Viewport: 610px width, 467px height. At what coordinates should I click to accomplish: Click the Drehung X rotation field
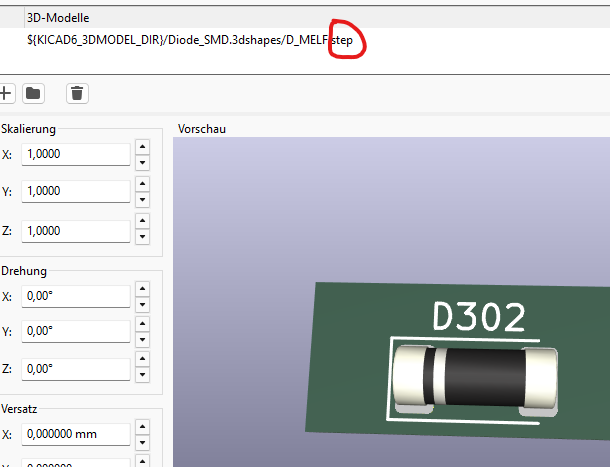coord(76,297)
